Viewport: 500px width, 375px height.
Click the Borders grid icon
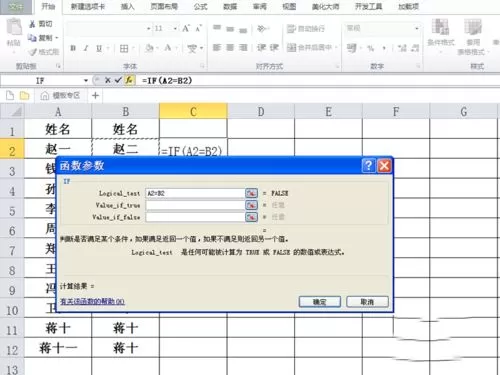click(x=124, y=49)
